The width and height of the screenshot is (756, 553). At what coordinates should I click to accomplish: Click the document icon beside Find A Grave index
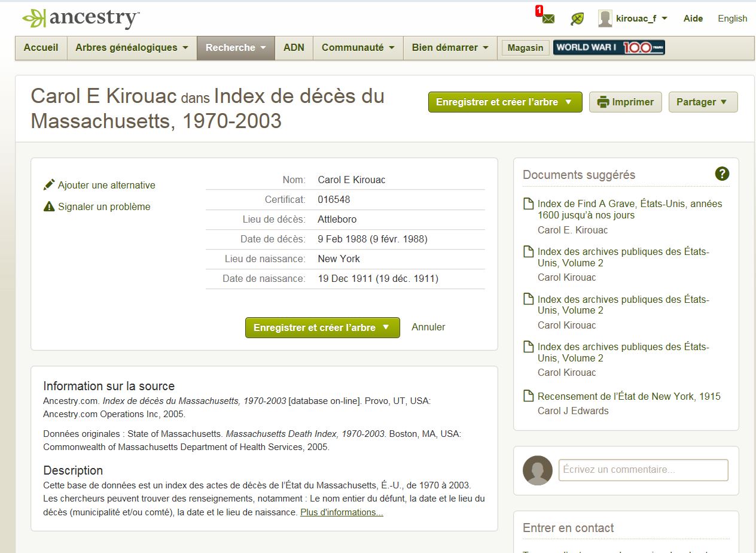pos(528,203)
